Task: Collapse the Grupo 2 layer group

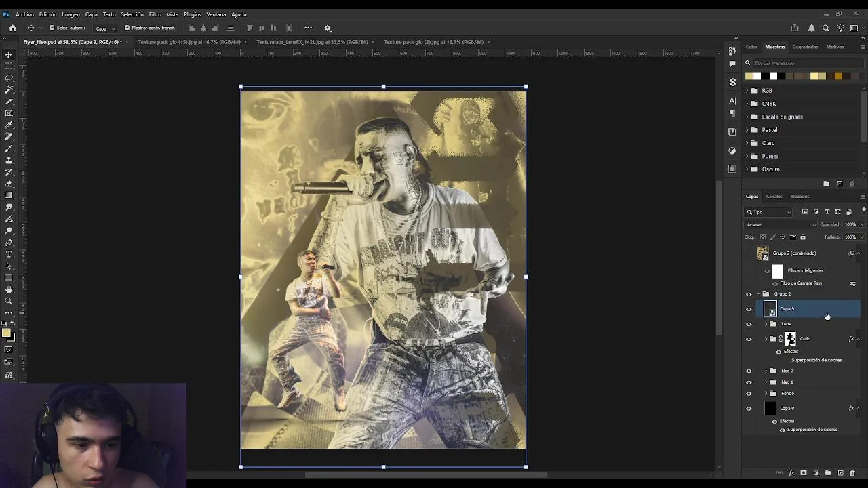Action: tap(759, 294)
